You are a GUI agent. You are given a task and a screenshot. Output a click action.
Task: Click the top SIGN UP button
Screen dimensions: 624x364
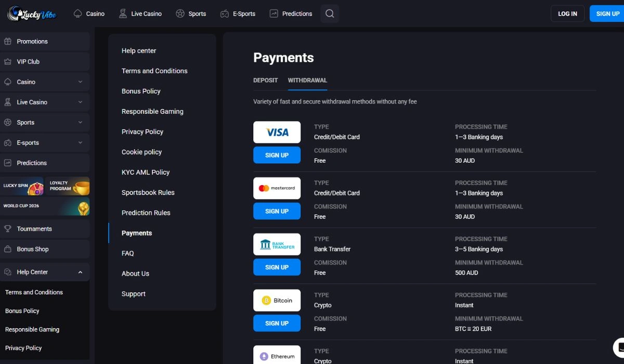(x=607, y=14)
